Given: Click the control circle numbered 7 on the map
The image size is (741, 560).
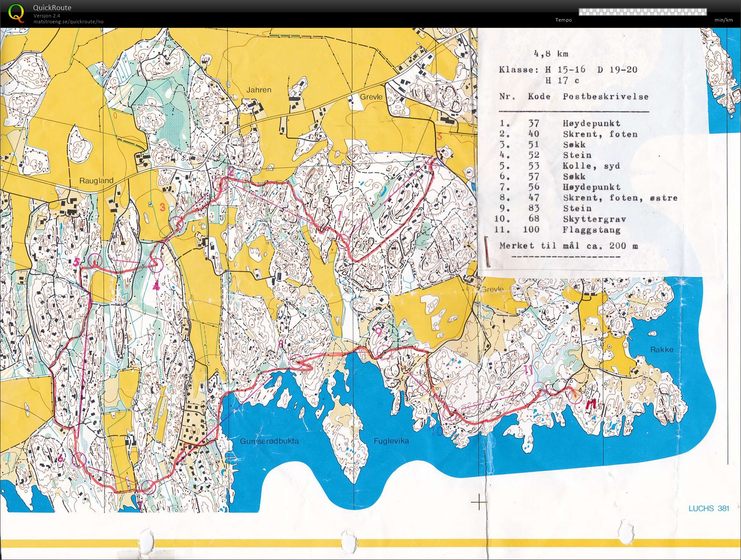Looking at the screenshot, I should pyautogui.click(x=148, y=487).
